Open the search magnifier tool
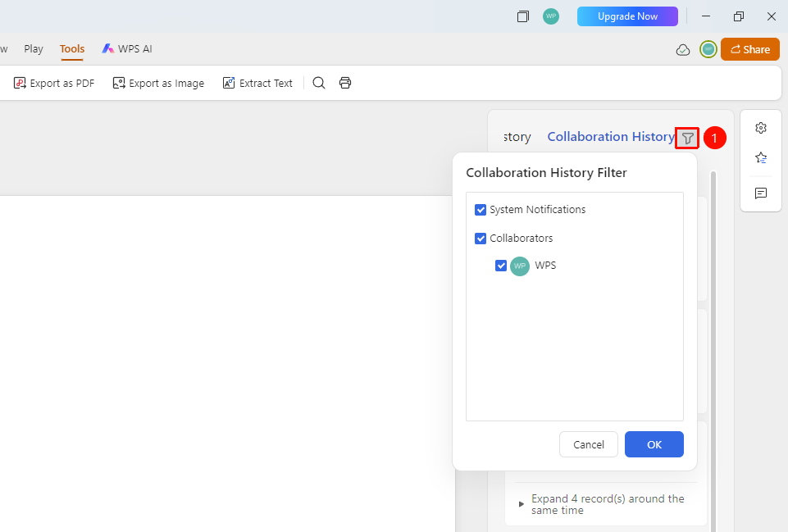This screenshot has height=532, width=788. click(319, 83)
